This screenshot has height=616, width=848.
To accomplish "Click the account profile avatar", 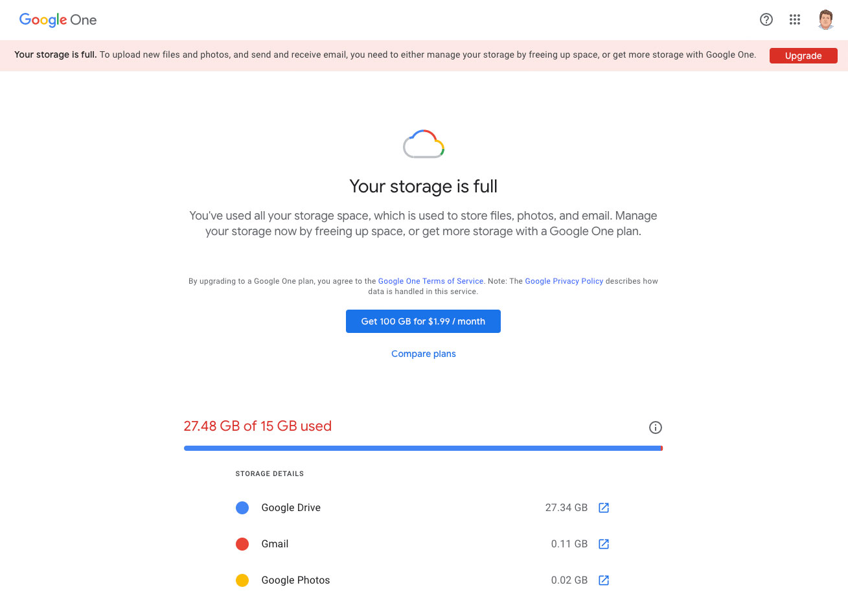I will click(825, 19).
